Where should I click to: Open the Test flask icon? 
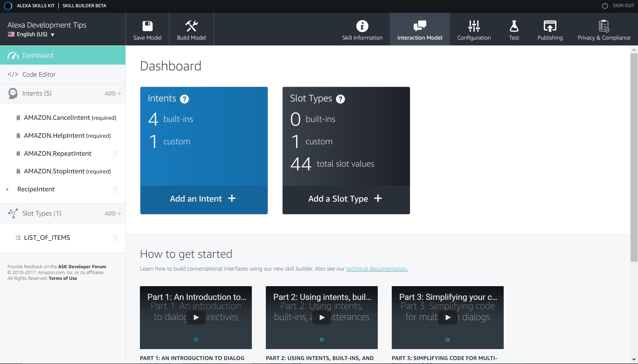tap(514, 26)
